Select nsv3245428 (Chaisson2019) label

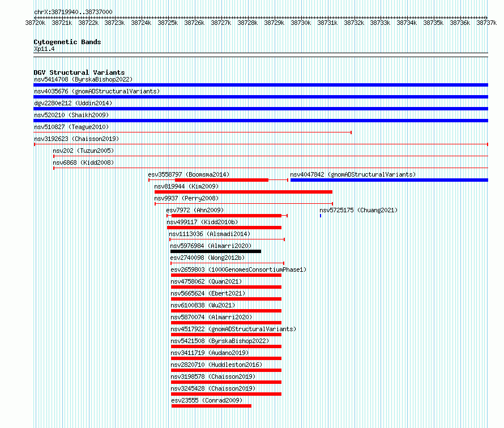[213, 388]
